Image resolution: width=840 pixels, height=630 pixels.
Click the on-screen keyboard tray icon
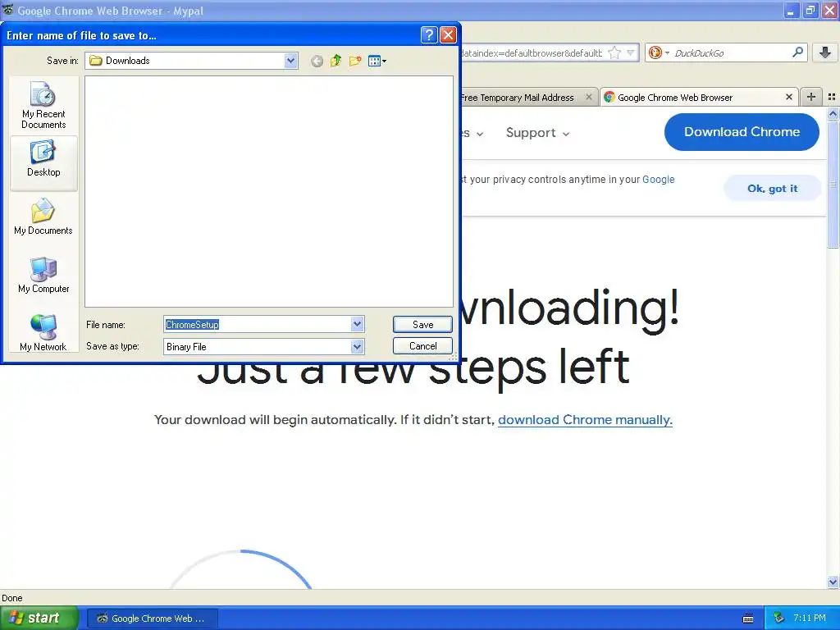click(x=748, y=619)
